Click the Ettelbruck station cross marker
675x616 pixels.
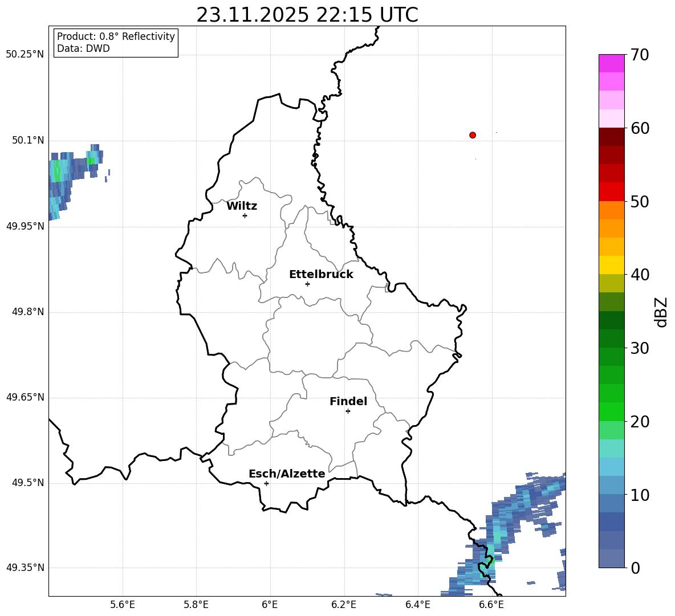click(307, 284)
